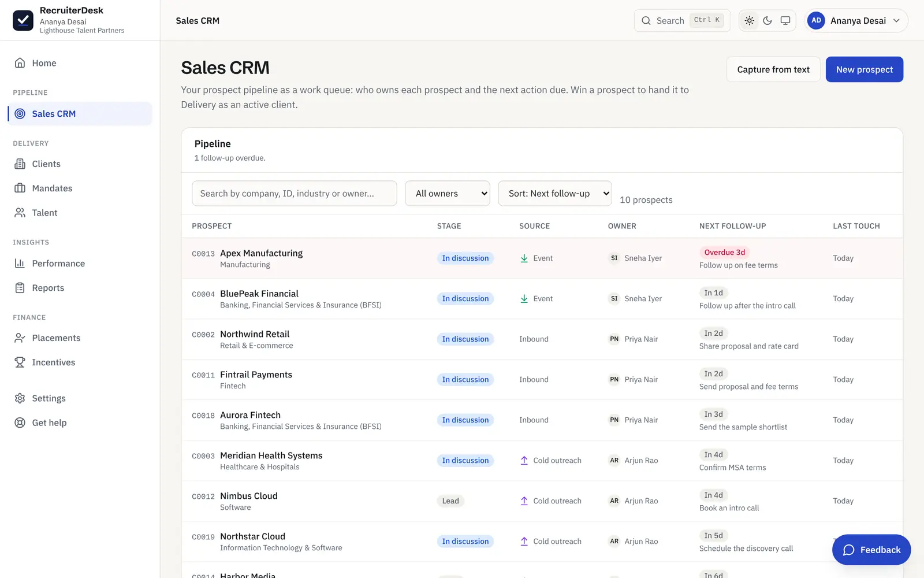Click the Overdue 3d badge
Viewport: 924px width, 578px height.
(725, 253)
